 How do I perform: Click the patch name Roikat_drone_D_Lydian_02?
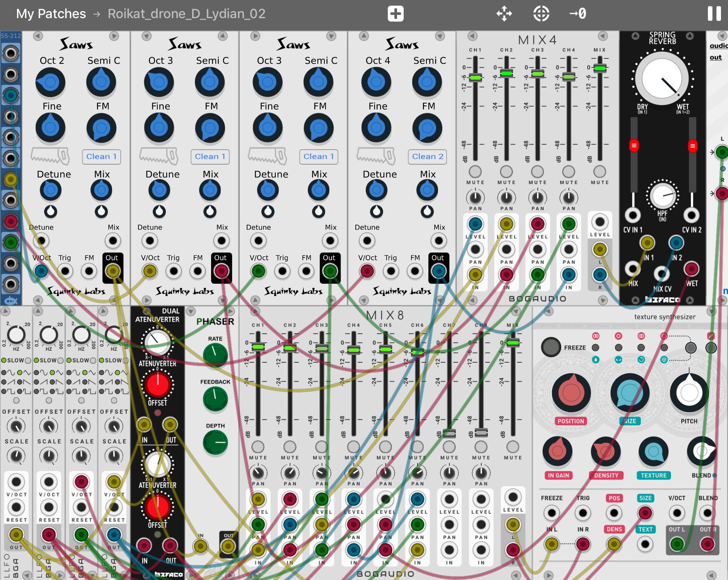coord(187,14)
